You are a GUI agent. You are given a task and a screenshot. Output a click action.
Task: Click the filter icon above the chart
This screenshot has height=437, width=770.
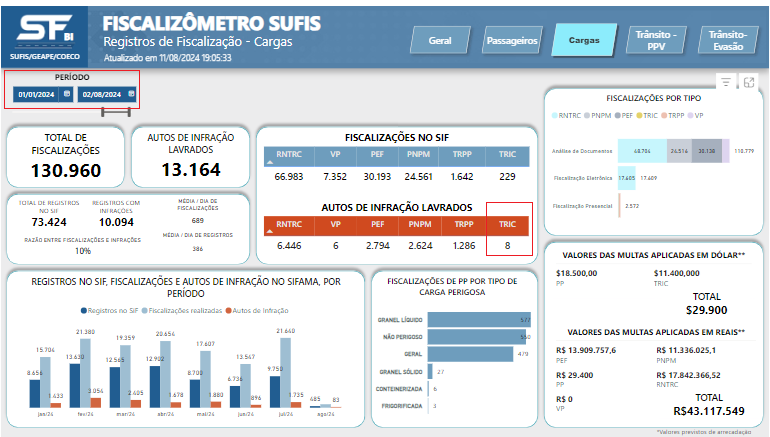[726, 82]
